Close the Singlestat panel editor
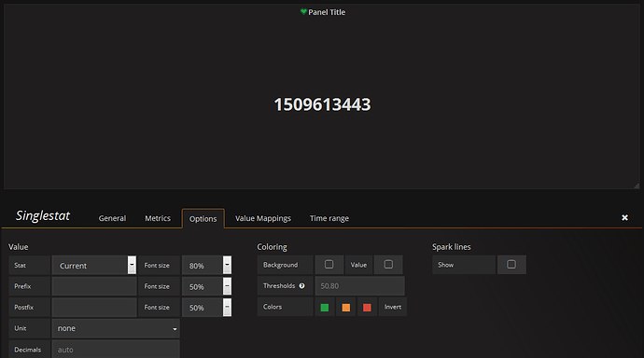644x358 pixels. click(x=624, y=218)
